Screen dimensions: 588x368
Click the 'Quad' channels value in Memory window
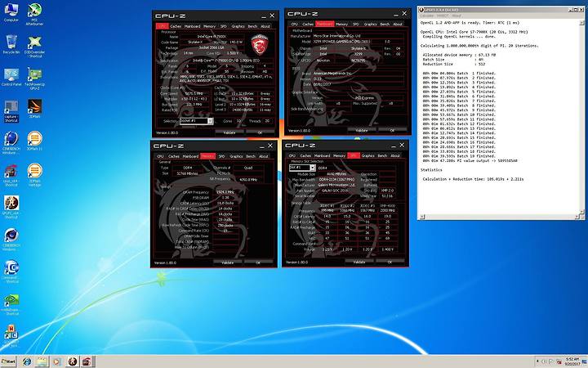click(x=248, y=168)
